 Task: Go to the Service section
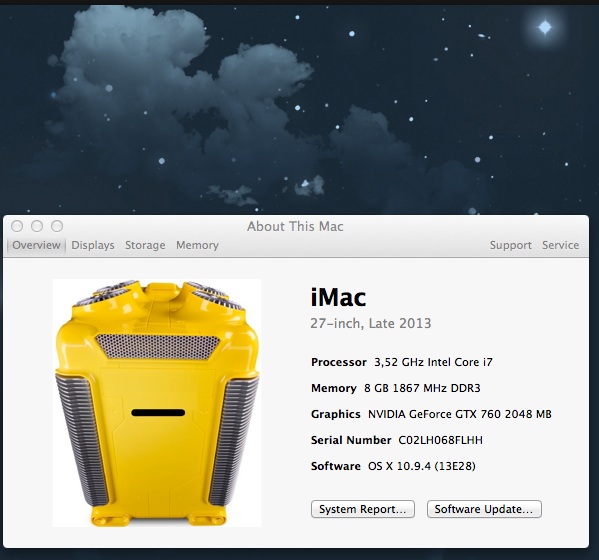560,245
